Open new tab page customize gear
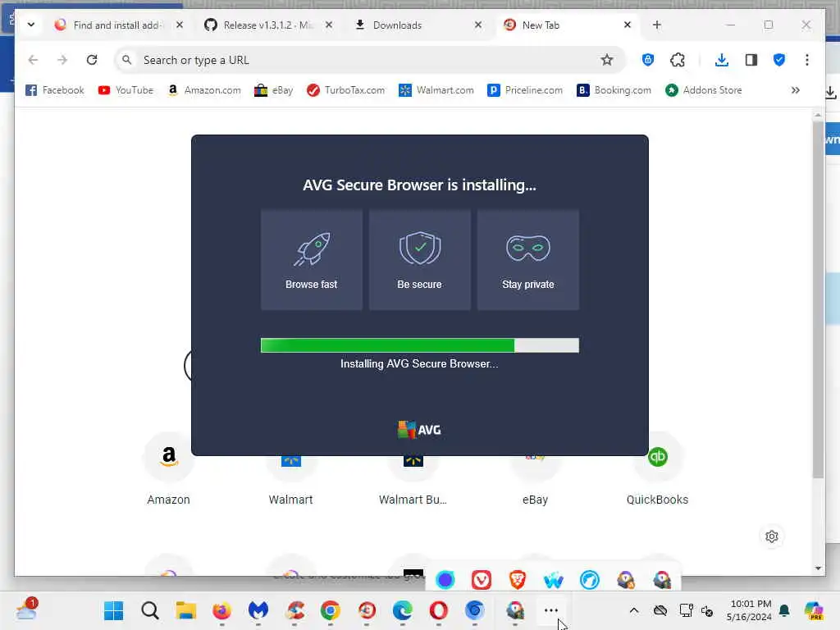 tap(771, 536)
